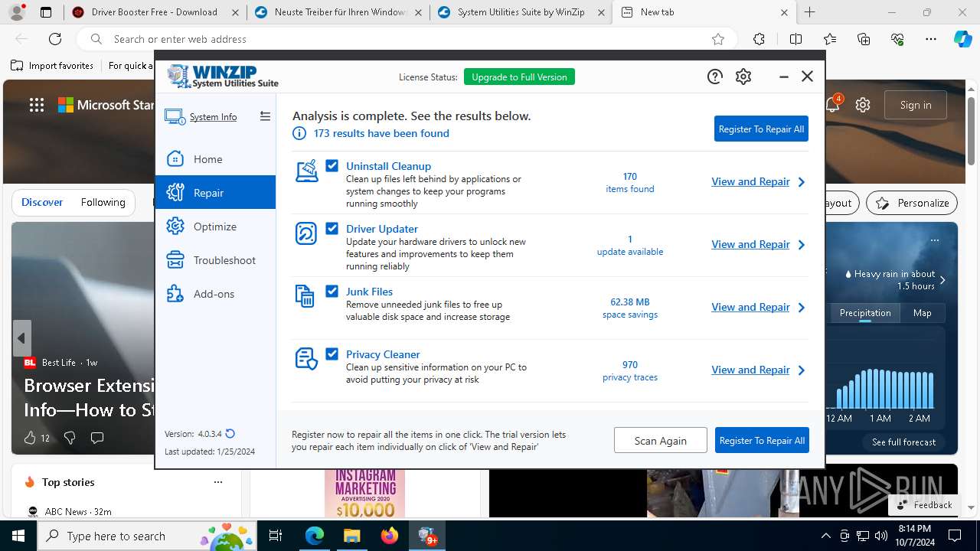Click the Windows taskbar search box
Screen dimensions: 980x551
[148, 536]
